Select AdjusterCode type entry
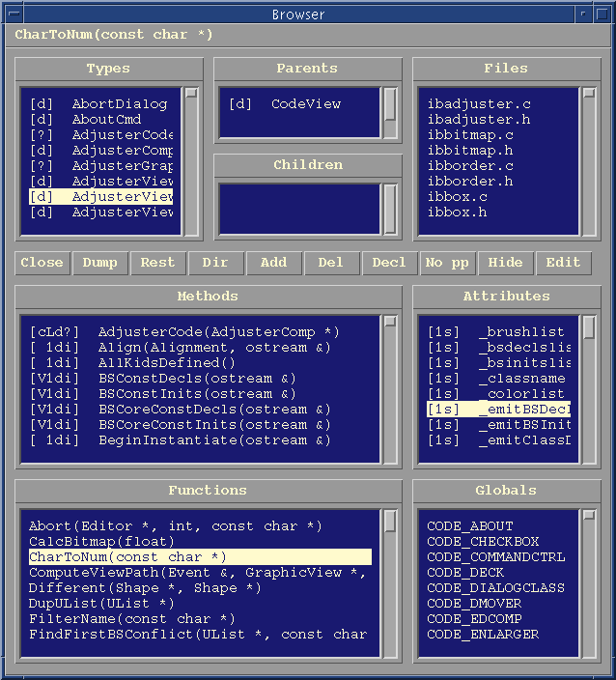616x680 pixels. pyautogui.click(x=101, y=135)
